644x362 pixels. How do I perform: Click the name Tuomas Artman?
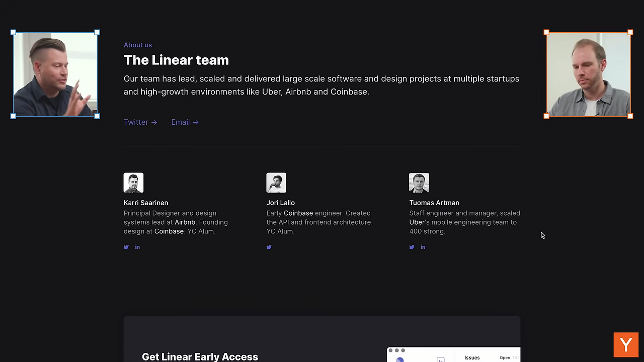(434, 203)
